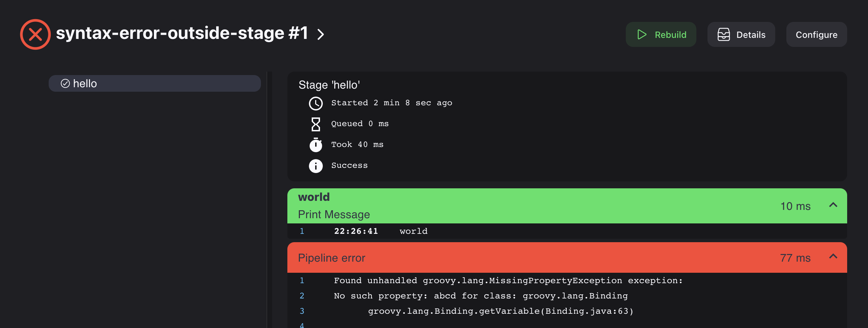Click the play icon inside the Rebuild button
The image size is (868, 328).
(642, 34)
